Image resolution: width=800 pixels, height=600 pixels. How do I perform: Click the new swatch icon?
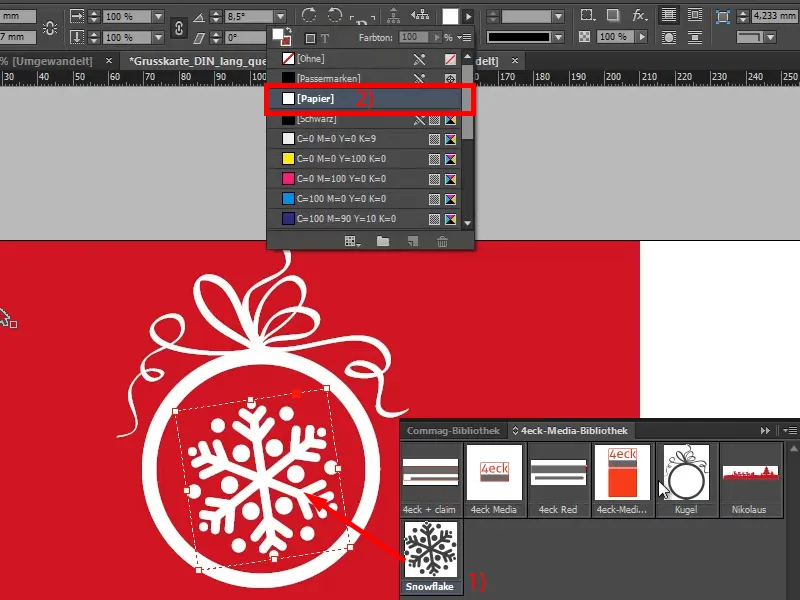click(x=413, y=241)
